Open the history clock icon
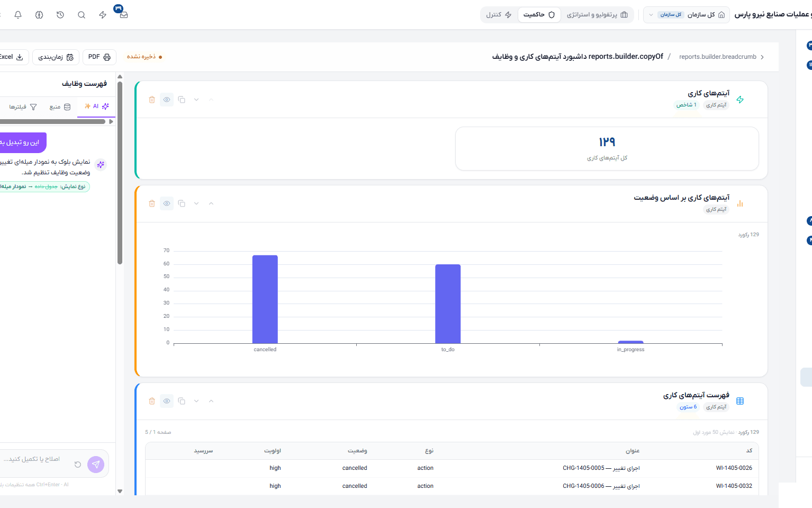This screenshot has height=508, width=812. tap(60, 15)
